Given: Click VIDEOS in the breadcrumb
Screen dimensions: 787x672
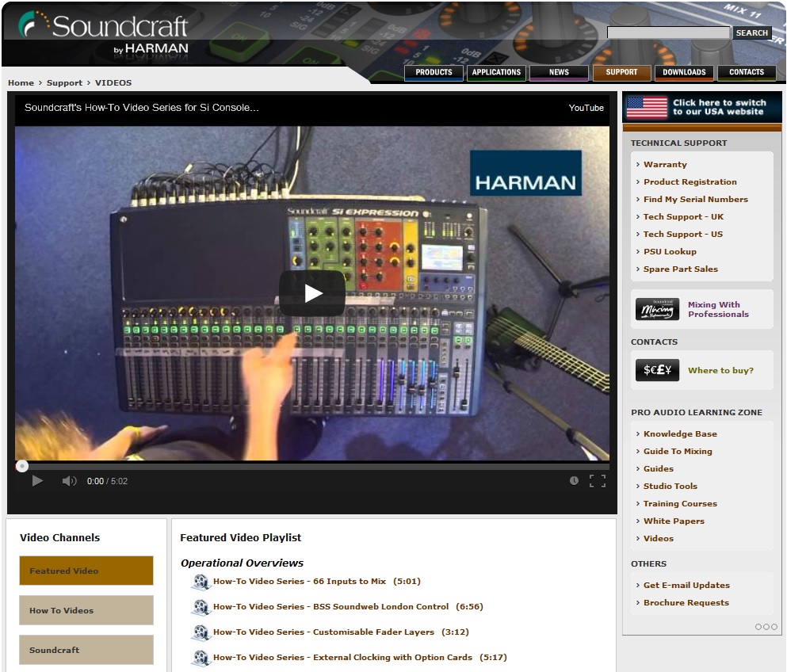Looking at the screenshot, I should pyautogui.click(x=113, y=82).
